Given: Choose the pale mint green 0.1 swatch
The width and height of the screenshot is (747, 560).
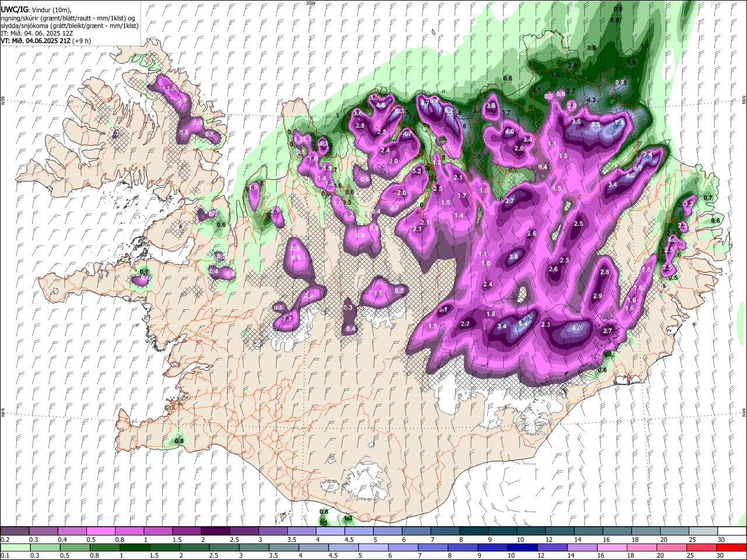Looking at the screenshot, I should [x=15, y=548].
